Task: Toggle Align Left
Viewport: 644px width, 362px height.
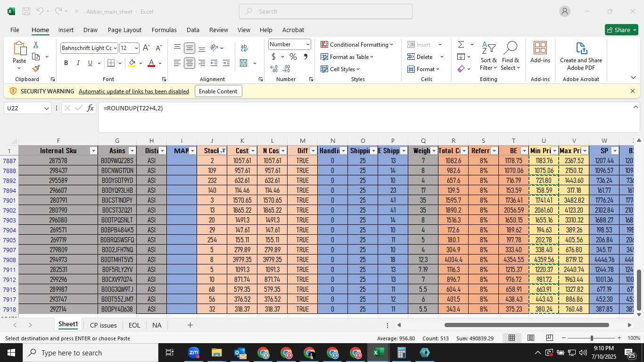Action: (x=177, y=63)
